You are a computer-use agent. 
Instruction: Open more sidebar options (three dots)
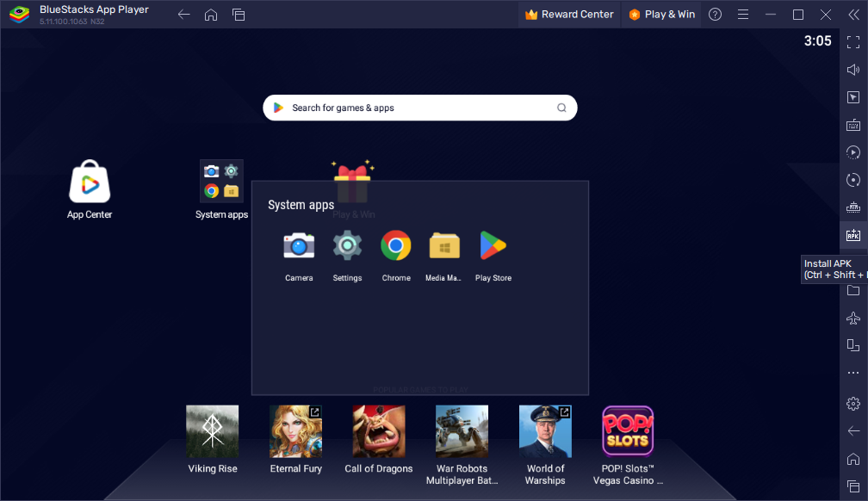[x=853, y=373]
